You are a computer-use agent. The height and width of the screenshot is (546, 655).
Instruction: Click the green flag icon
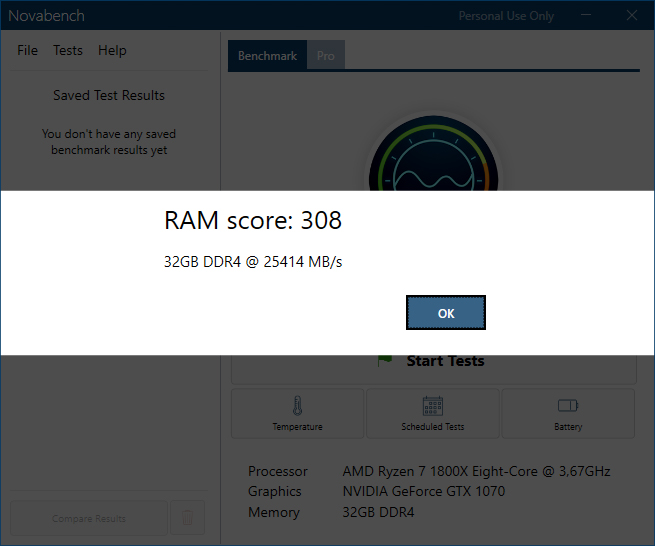pos(385,361)
